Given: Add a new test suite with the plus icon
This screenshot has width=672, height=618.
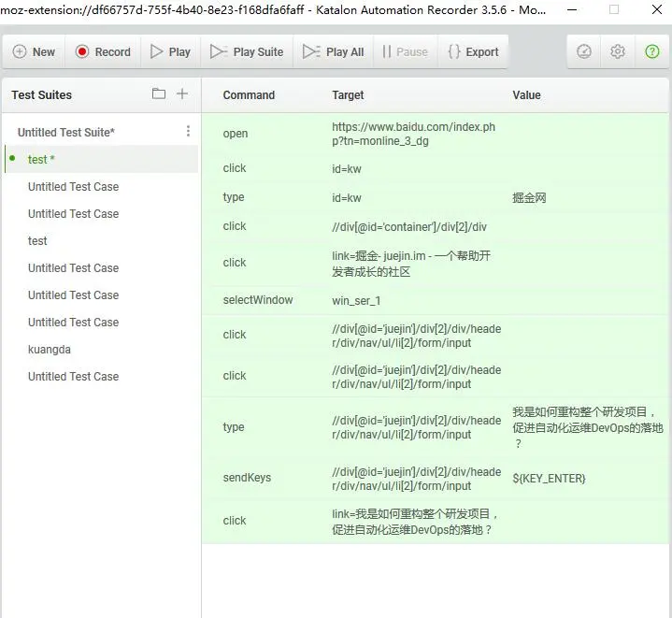Looking at the screenshot, I should [182, 93].
